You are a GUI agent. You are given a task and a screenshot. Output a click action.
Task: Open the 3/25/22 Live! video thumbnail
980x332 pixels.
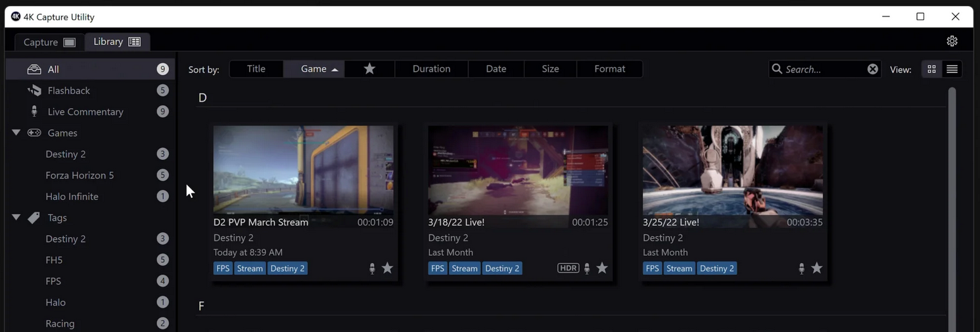pos(732,170)
